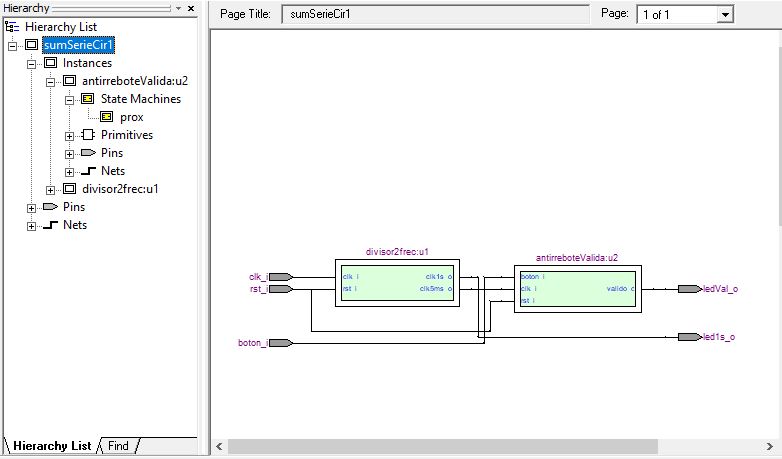The width and height of the screenshot is (782, 459).
Task: Click the rst_i input pin symbol
Action: pos(281,289)
